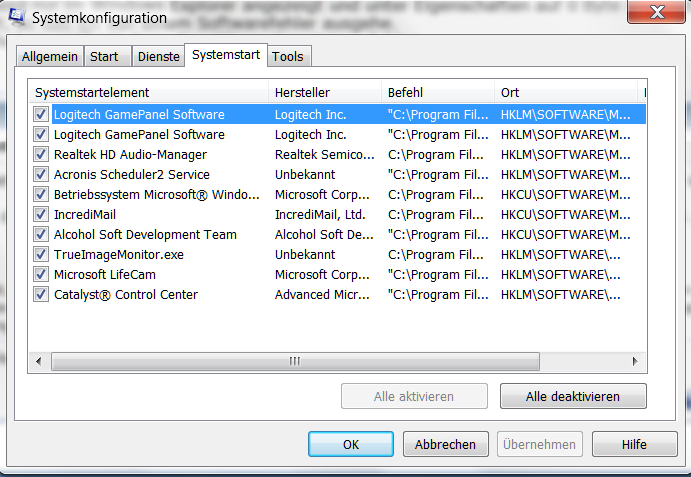
Task: Switch to the Allgemein tab
Action: click(49, 56)
